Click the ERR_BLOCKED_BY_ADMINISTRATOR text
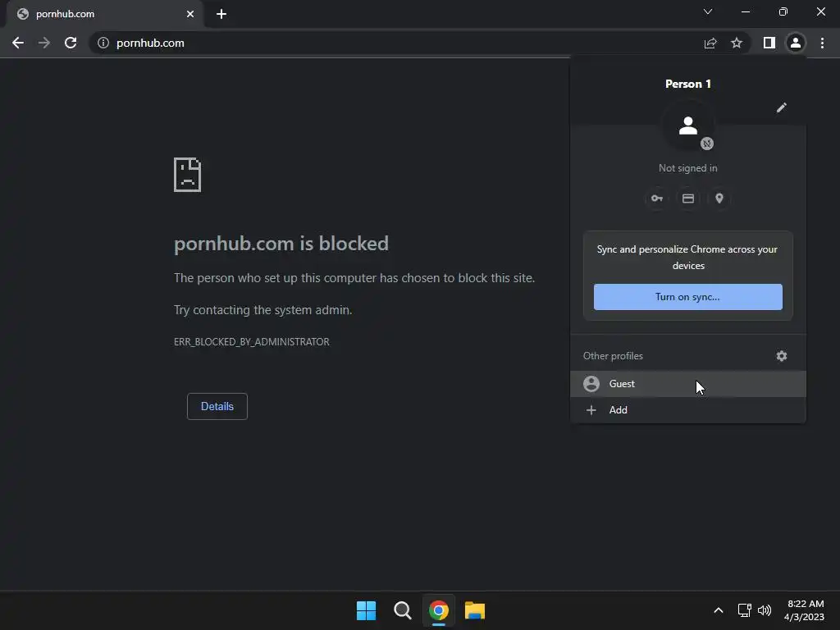Viewport: 840px width, 630px height. tap(252, 342)
